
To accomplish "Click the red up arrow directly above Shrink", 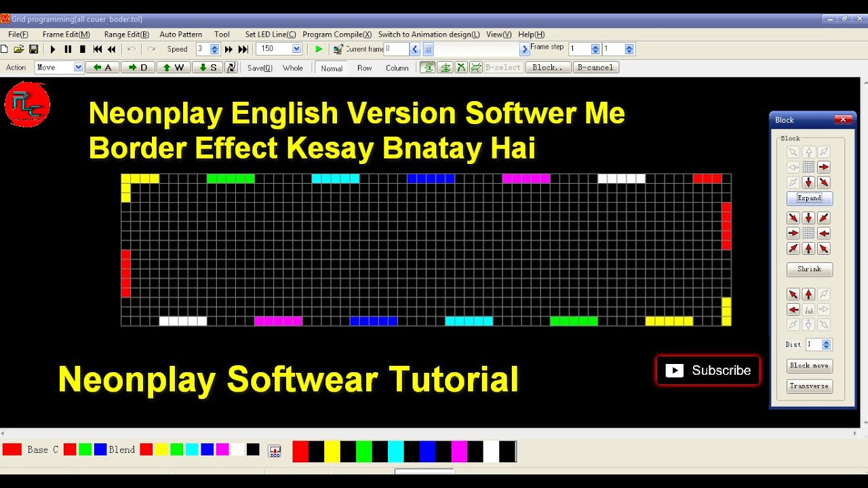I will point(808,249).
